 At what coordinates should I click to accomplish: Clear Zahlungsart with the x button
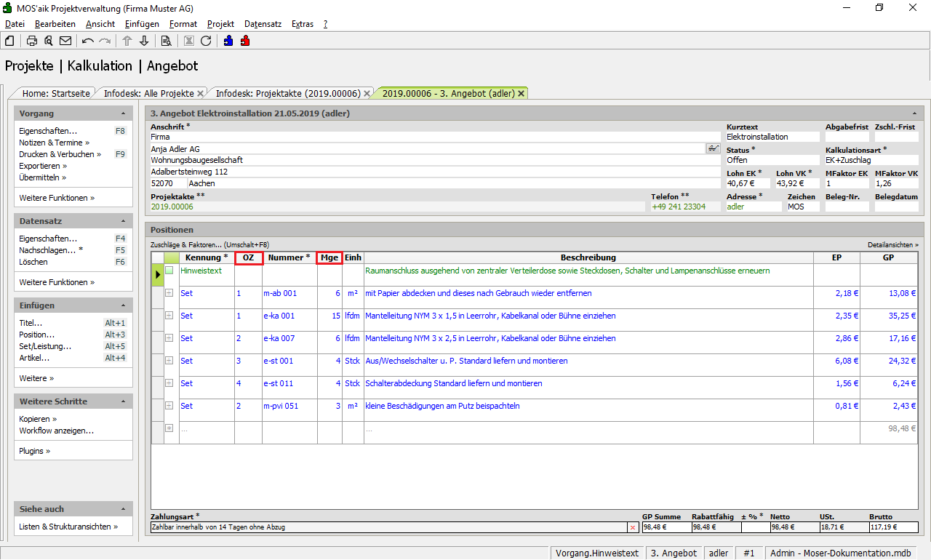(632, 527)
